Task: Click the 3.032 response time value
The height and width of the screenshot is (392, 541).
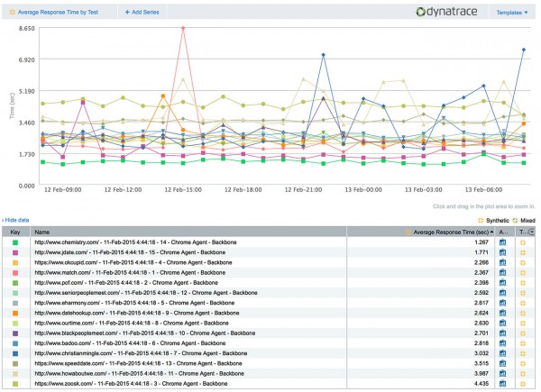Action: pos(481,353)
